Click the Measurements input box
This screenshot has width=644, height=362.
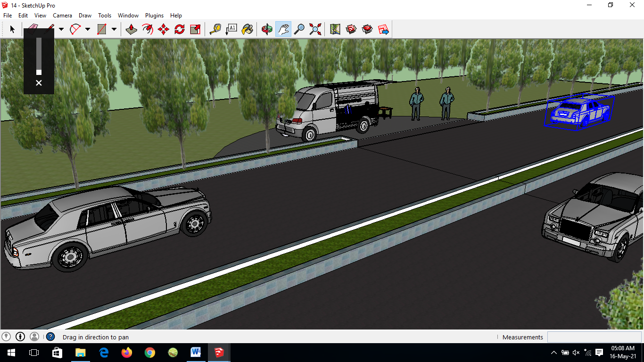tap(594, 337)
